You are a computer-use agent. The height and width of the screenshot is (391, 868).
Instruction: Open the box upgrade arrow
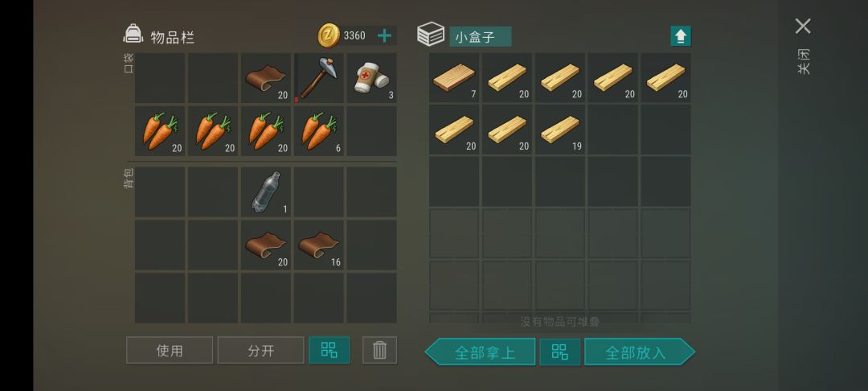[x=681, y=36]
